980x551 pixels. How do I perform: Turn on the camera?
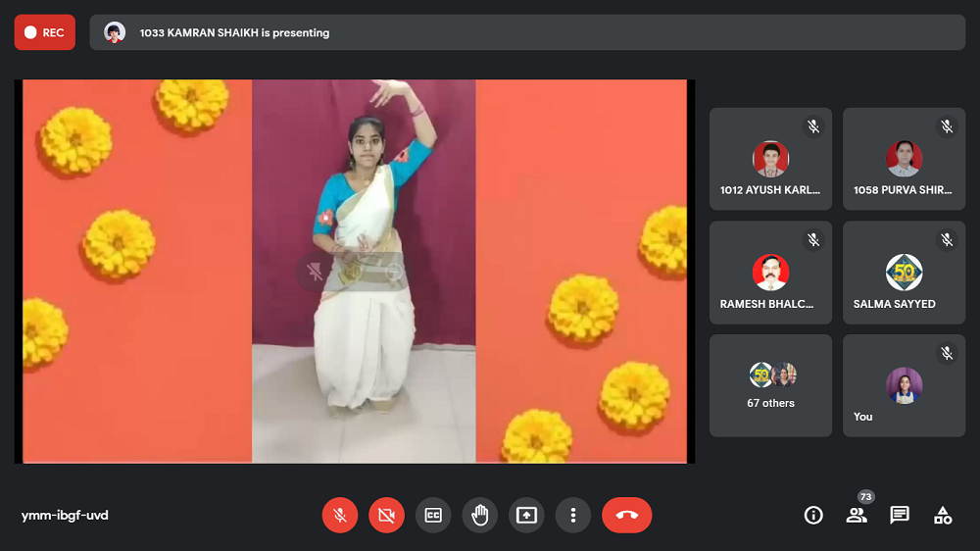[x=386, y=515]
